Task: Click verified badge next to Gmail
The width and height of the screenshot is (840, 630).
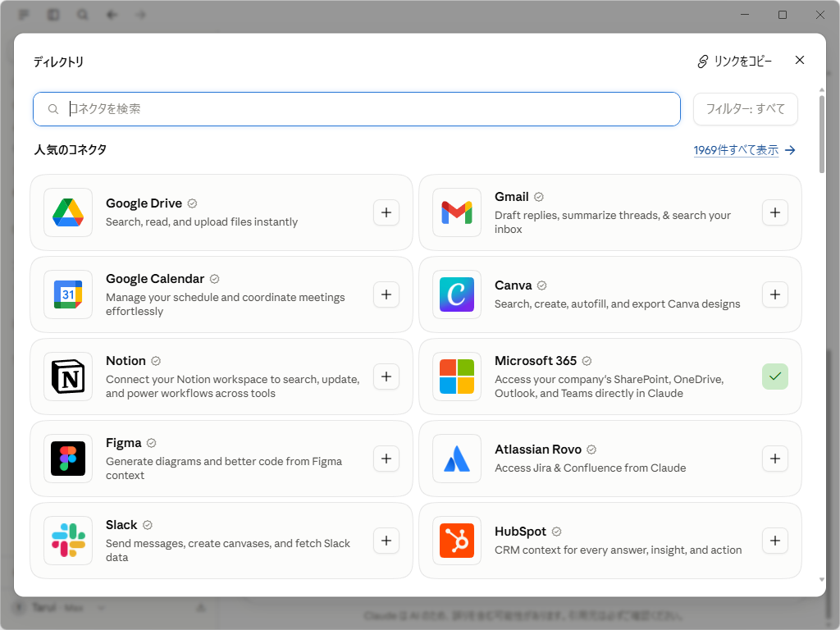Action: 539,197
